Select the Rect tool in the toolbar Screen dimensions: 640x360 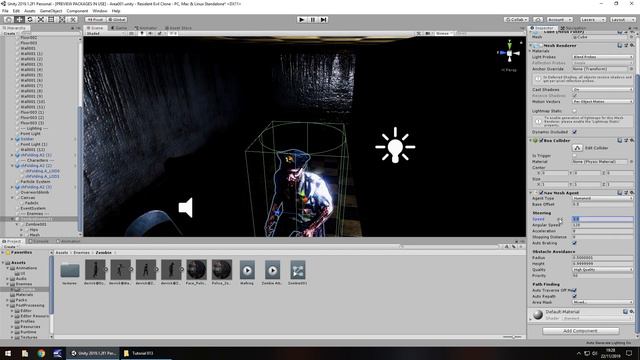click(x=51, y=20)
